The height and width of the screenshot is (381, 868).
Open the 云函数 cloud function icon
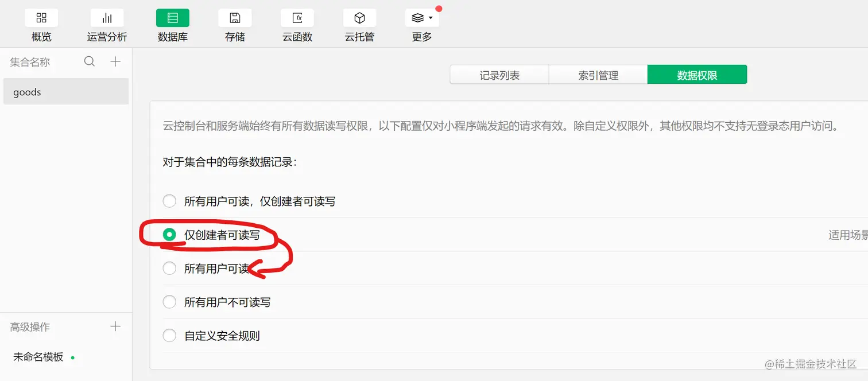coord(297,18)
